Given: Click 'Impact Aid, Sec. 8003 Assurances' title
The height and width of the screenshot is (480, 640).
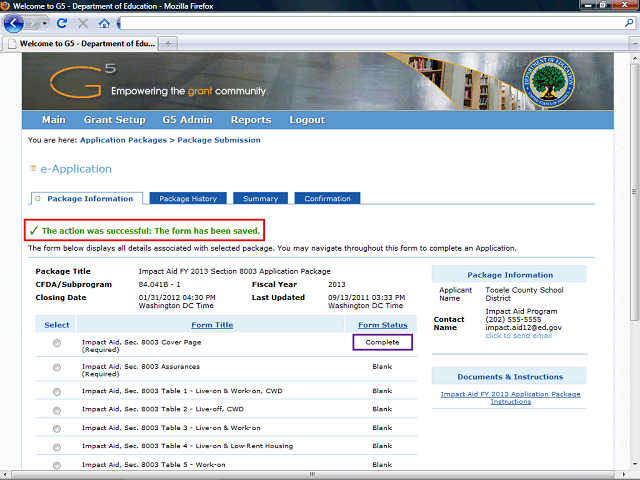Looking at the screenshot, I should coord(141,367).
